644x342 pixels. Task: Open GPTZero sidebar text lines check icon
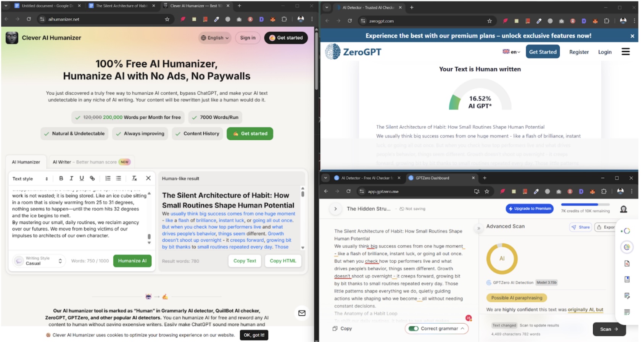tap(627, 312)
